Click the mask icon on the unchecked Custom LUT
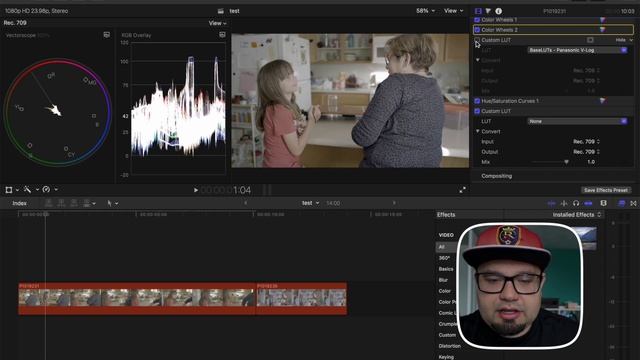Image resolution: width=640 pixels, height=360 pixels. (590, 40)
